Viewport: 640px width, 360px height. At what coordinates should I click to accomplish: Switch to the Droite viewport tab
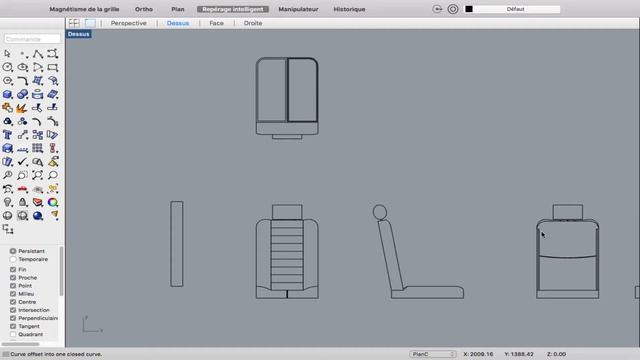point(253,23)
